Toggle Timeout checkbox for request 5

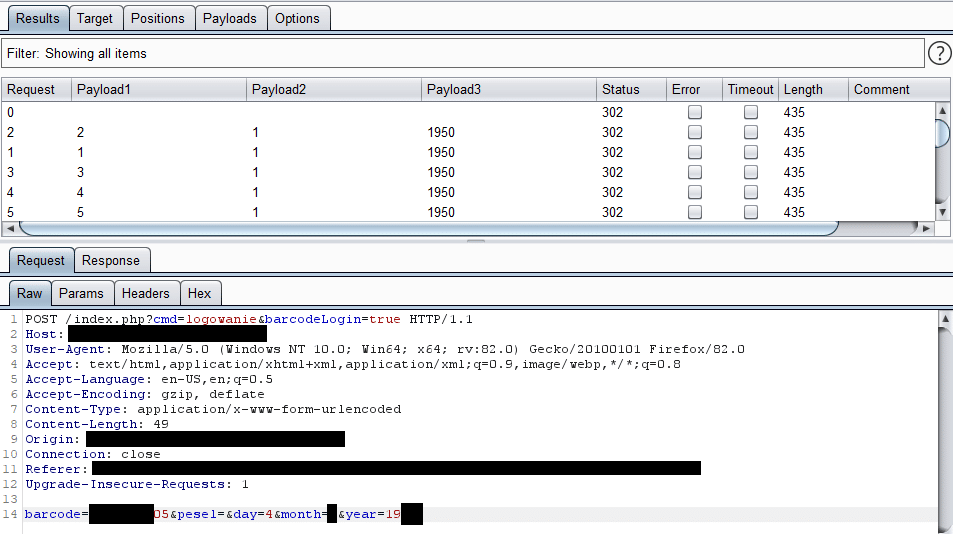point(751,213)
